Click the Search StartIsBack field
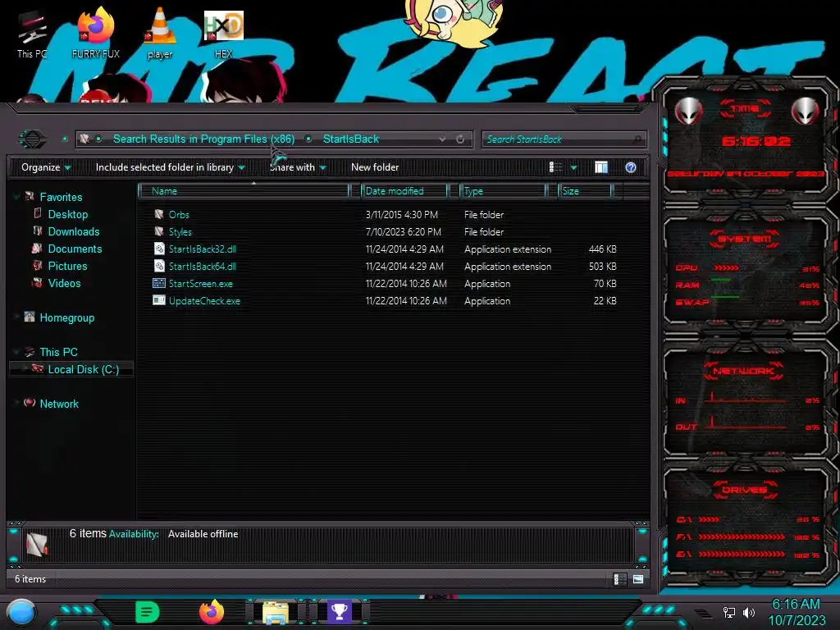This screenshot has width=840, height=630. tap(564, 139)
